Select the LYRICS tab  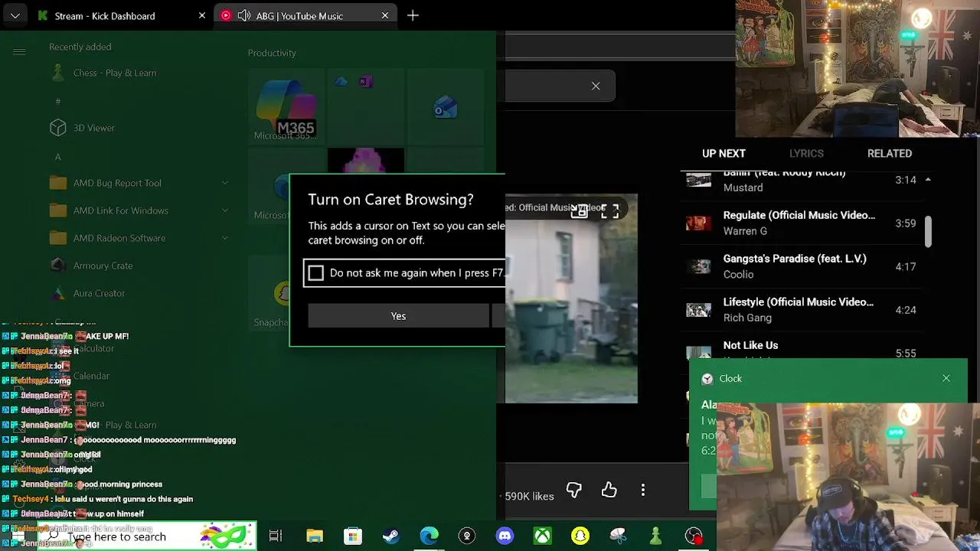(x=806, y=153)
